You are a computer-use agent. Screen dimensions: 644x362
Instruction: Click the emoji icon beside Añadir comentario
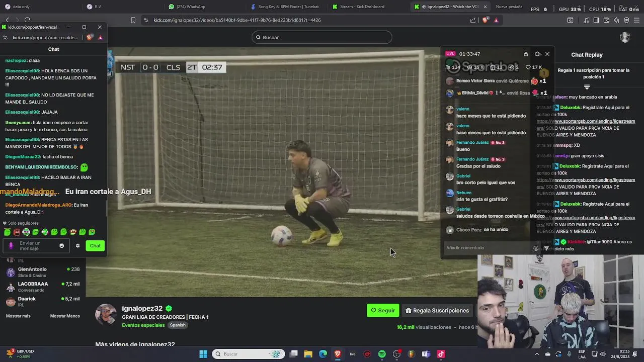click(536, 248)
